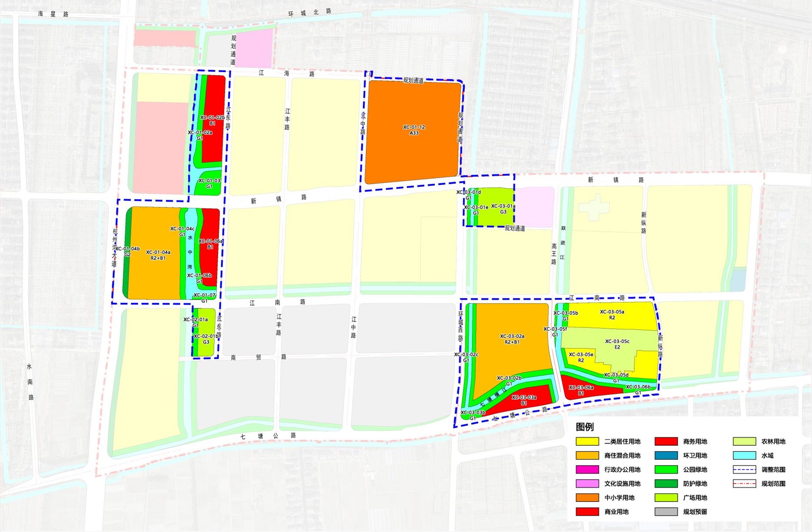Select the XC-03-02b G1 label
Image resolution: width=812 pixels, height=532 pixels.
coord(509,381)
